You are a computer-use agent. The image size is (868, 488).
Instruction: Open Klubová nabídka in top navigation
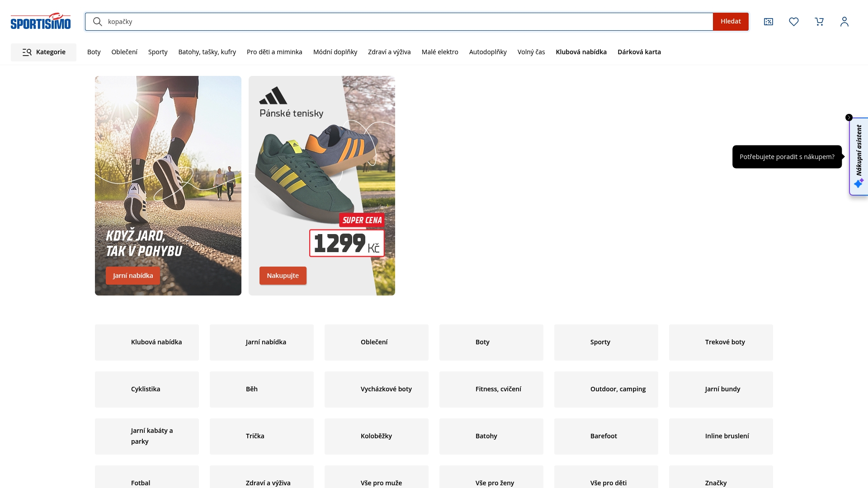[581, 52]
